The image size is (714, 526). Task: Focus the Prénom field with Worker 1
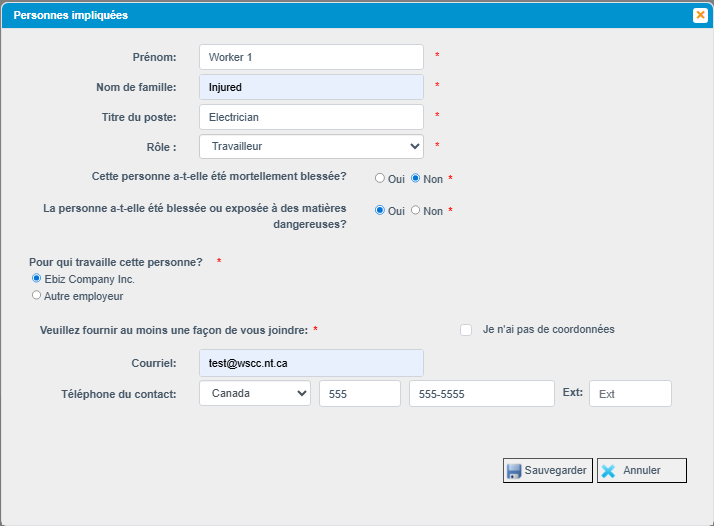[311, 57]
